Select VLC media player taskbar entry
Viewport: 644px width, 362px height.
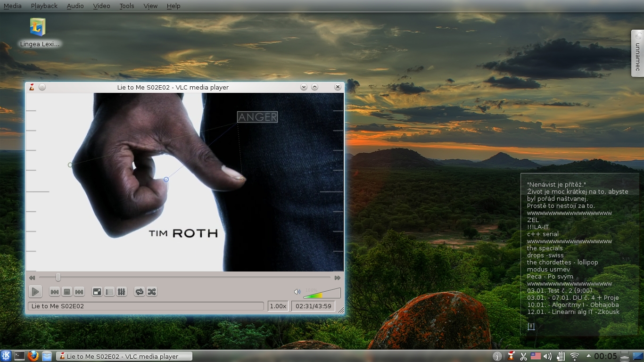[124, 356]
